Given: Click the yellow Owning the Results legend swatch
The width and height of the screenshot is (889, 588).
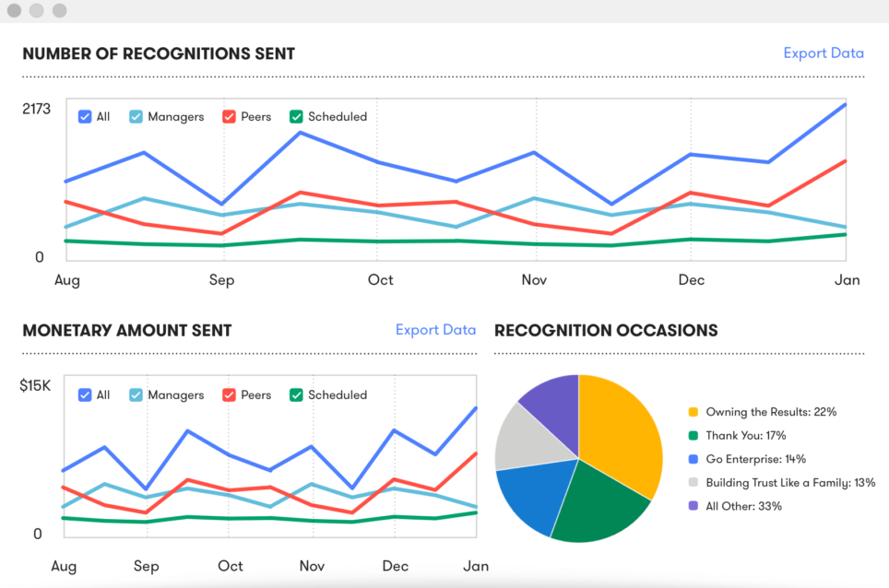Looking at the screenshot, I should pos(693,412).
